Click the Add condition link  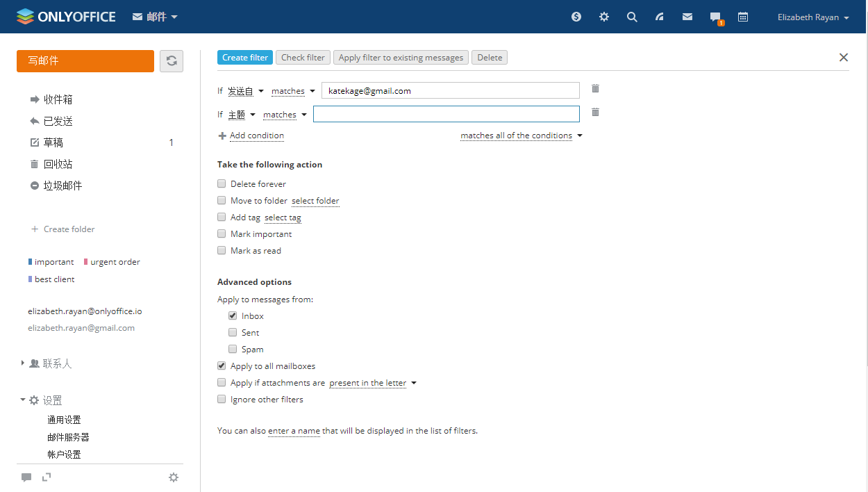coord(256,136)
